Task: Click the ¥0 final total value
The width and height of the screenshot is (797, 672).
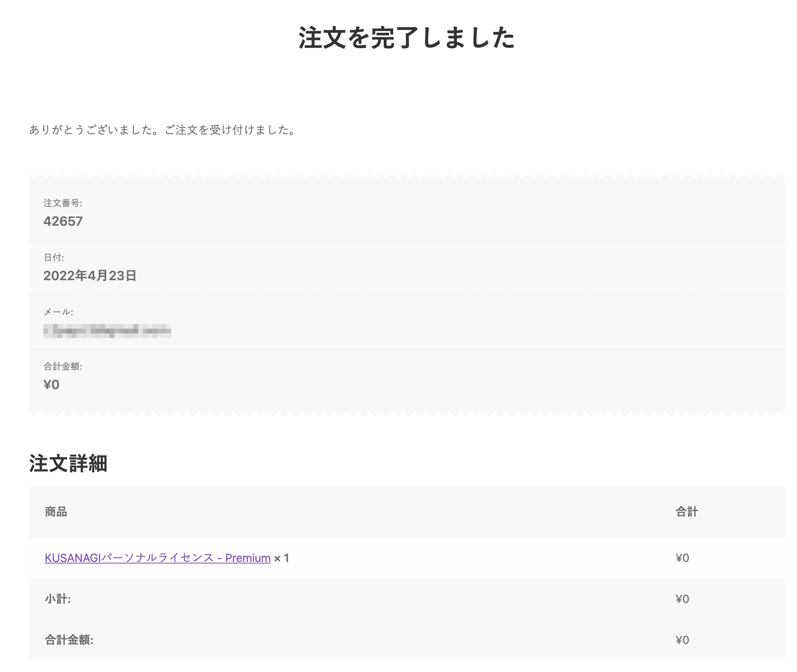Action: (682, 640)
